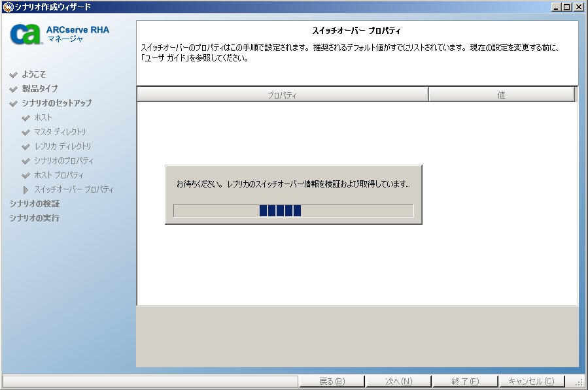This screenshot has height=390, width=588.
Task: Click checkmark beside レプリカ ディレクトリ
Action: [26, 146]
